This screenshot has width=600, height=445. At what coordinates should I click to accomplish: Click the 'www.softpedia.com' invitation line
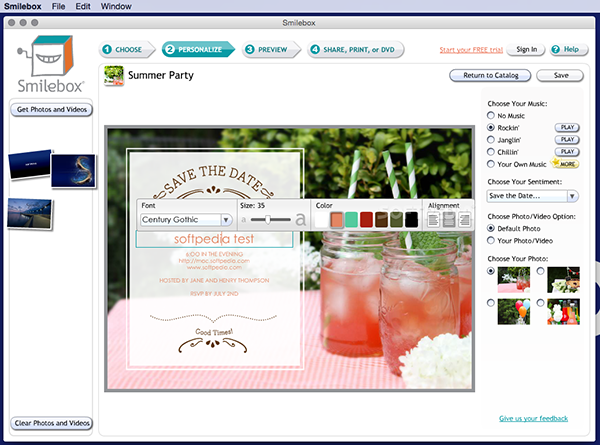(214, 267)
